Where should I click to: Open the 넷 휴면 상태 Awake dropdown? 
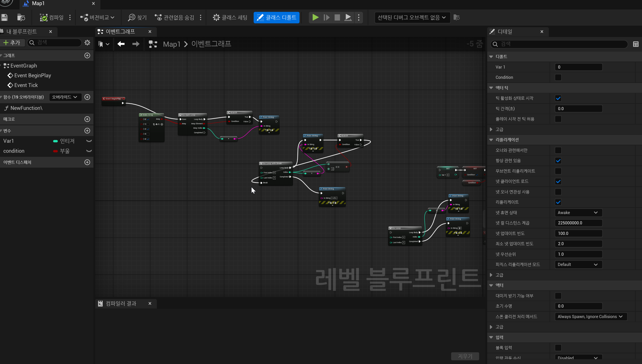coord(578,213)
